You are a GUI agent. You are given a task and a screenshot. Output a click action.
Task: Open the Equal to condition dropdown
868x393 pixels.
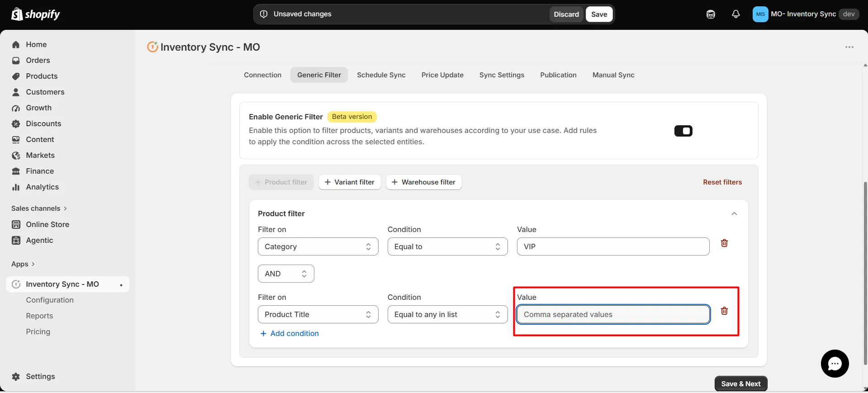tap(447, 246)
